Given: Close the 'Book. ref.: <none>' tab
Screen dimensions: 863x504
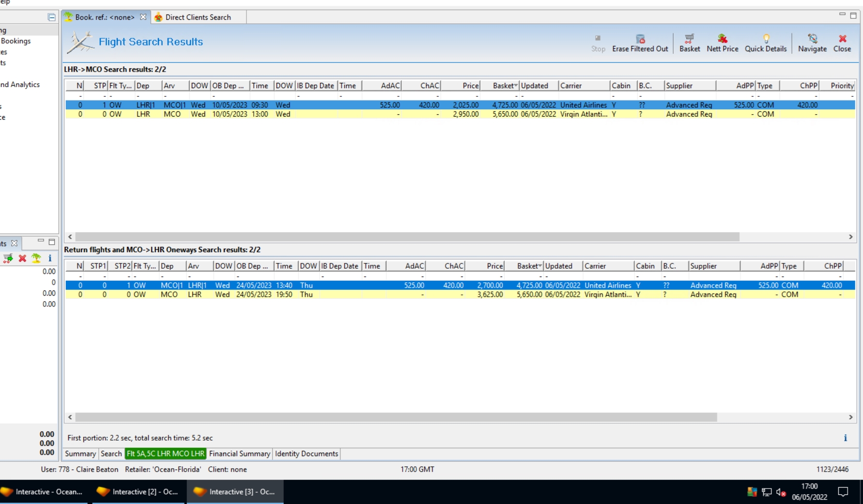Looking at the screenshot, I should click(143, 17).
